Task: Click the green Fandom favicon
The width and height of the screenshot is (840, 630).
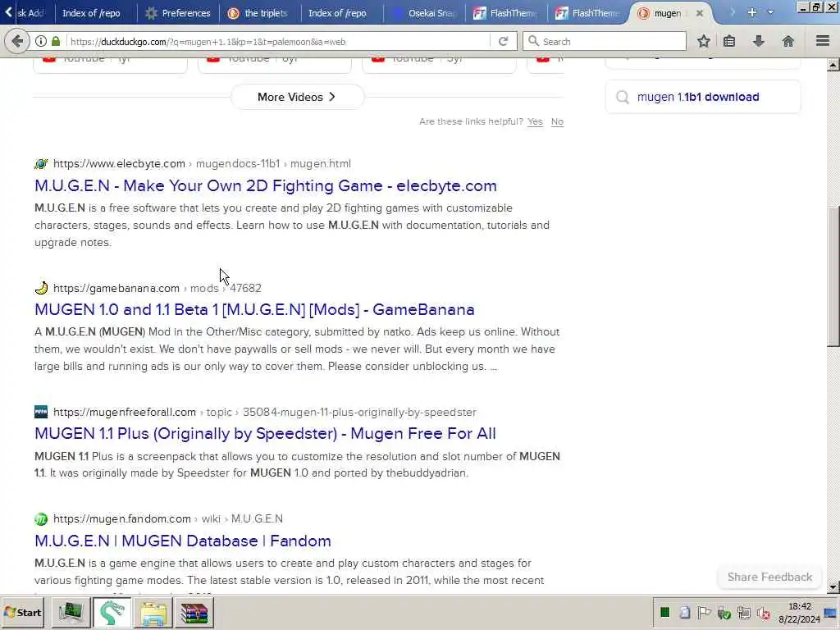Action: pos(41,518)
